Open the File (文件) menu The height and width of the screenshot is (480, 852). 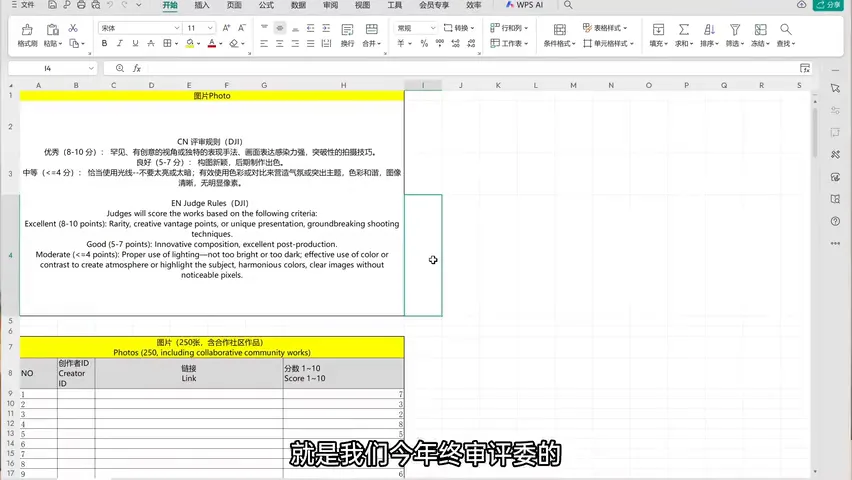[x=23, y=5]
